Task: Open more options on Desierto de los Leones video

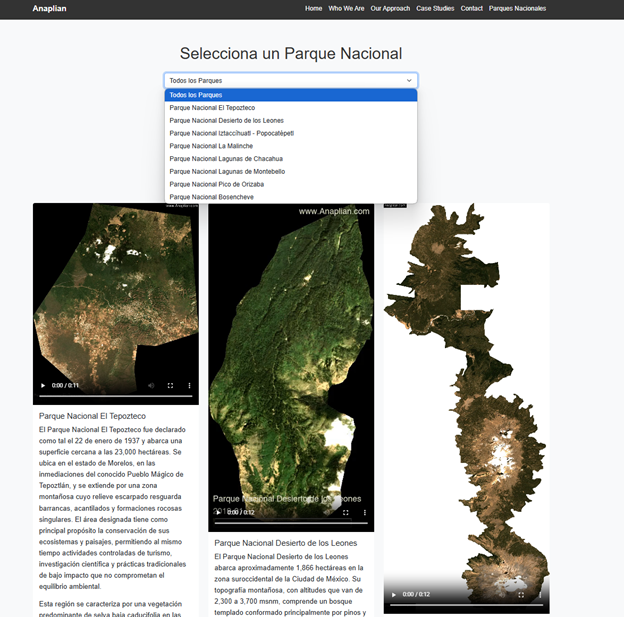Action: (365, 512)
